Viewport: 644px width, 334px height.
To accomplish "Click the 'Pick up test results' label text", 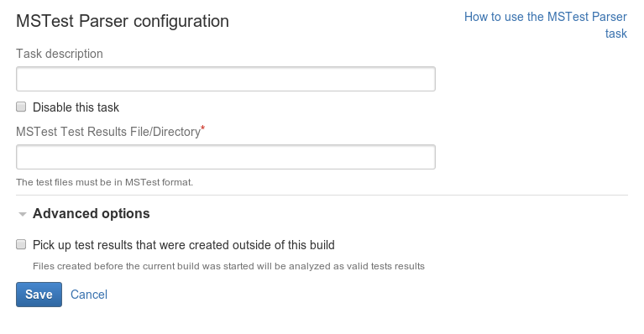I will (184, 245).
